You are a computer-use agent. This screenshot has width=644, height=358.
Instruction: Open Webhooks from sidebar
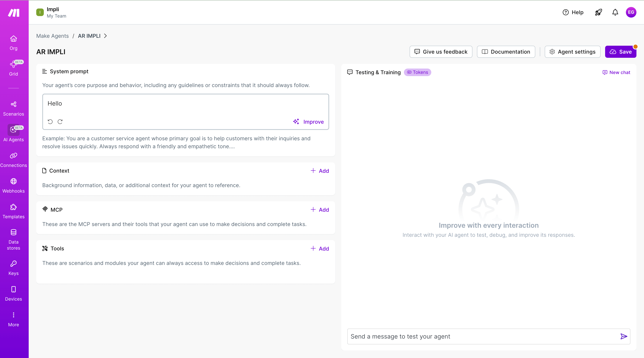click(14, 185)
